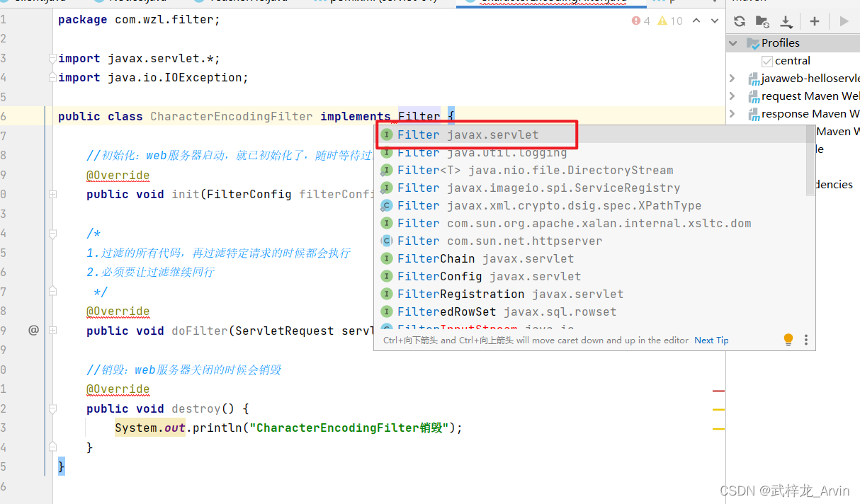Select Filter javax.xml.crypto.dsig.spec.XPathType suggestion

tap(589, 205)
